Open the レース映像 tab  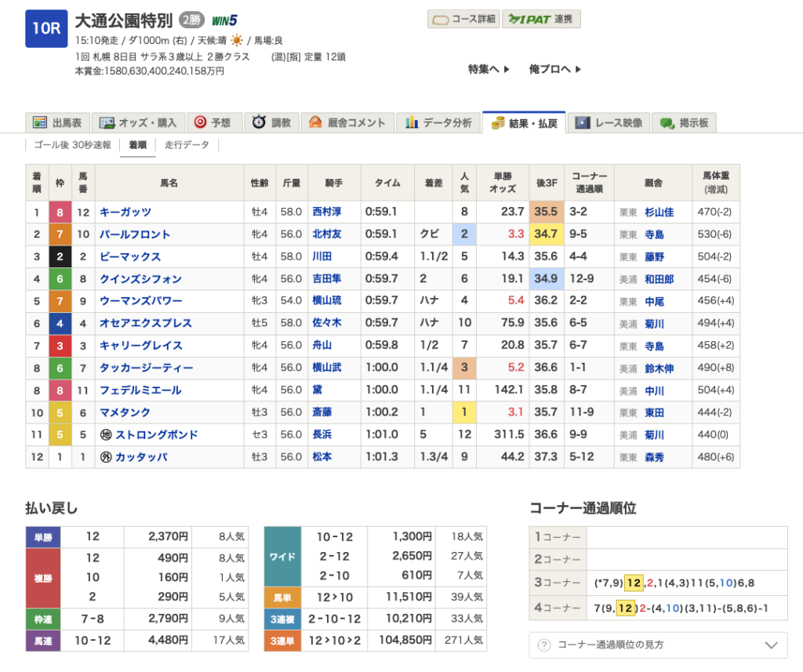click(609, 122)
